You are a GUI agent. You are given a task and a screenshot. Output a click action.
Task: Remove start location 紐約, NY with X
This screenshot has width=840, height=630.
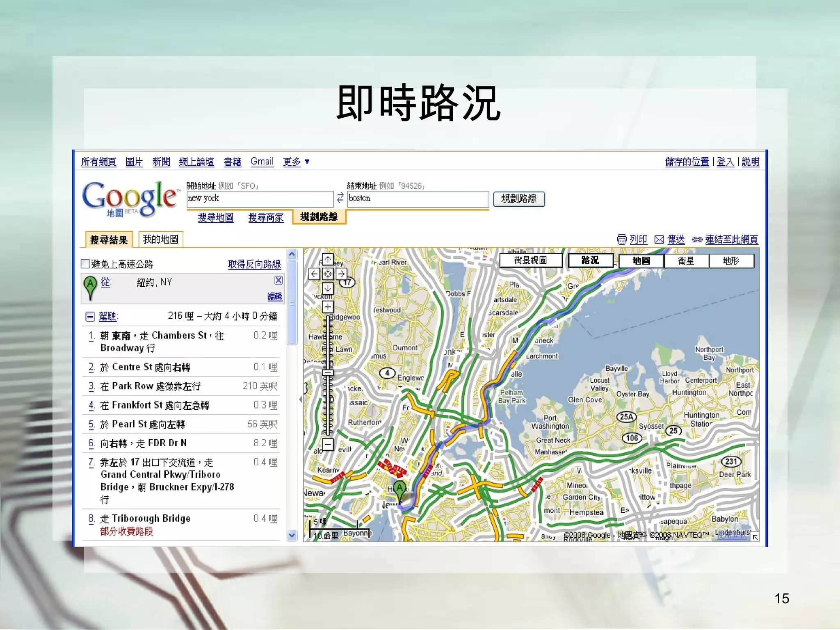[278, 280]
